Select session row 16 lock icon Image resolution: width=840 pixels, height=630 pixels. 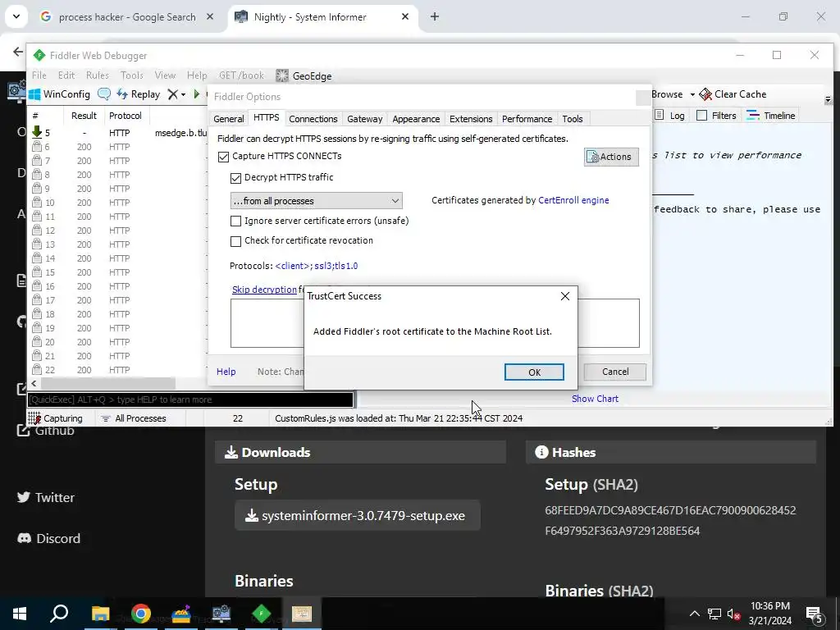[x=37, y=285]
